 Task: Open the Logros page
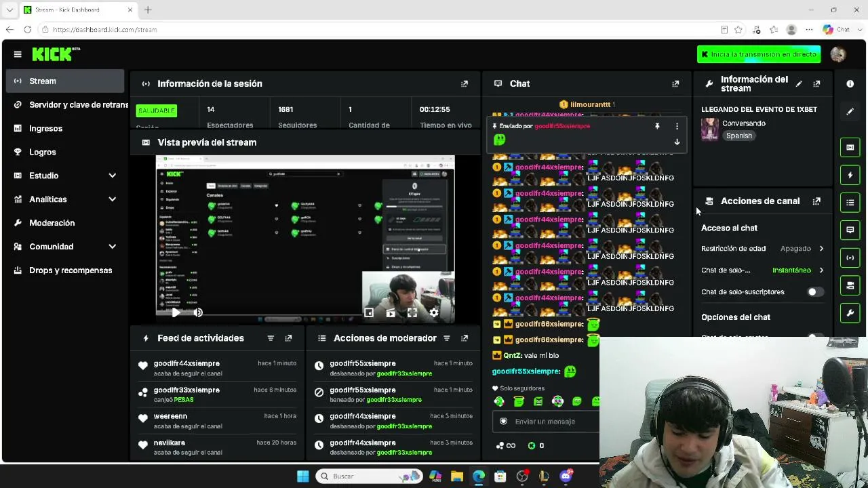point(65,152)
